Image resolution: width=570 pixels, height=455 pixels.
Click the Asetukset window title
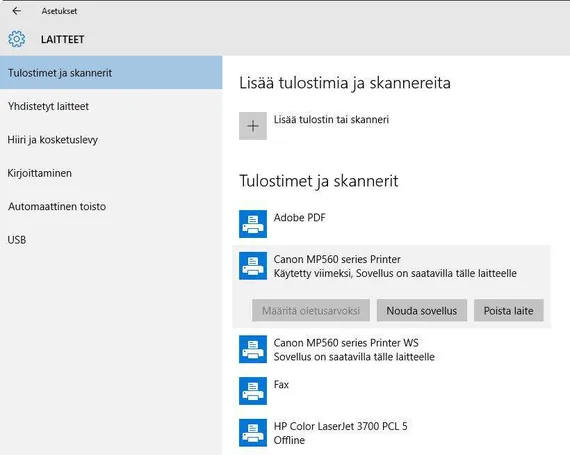point(59,11)
